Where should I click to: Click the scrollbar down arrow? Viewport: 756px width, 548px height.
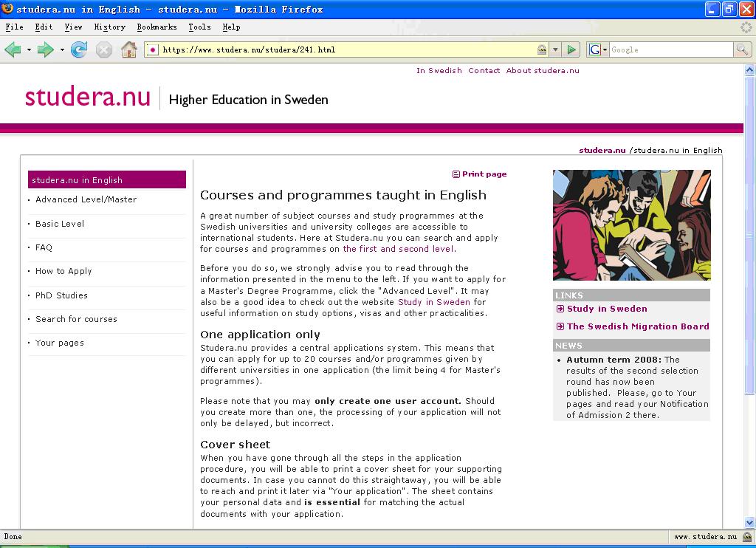coord(749,522)
